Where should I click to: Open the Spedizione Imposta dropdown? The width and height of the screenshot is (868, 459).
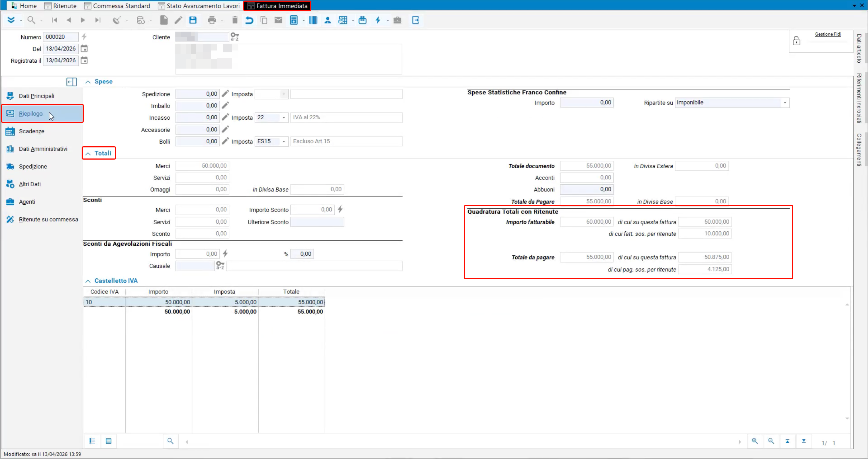point(284,94)
